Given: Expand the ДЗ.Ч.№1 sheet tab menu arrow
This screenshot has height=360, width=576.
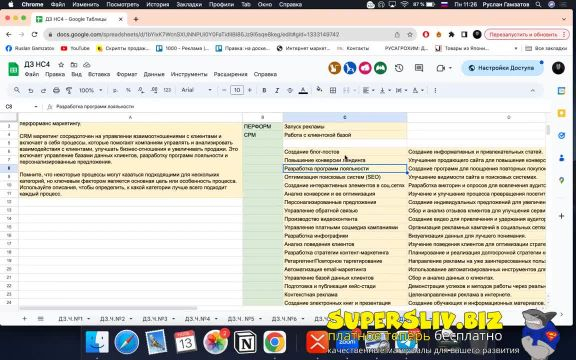Looking at the screenshot, I should coord(89,319).
